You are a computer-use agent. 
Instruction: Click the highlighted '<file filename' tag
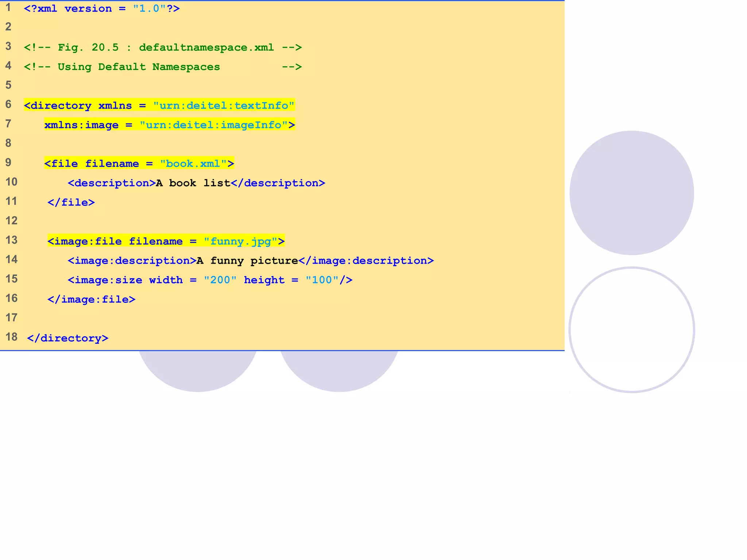[x=139, y=163]
